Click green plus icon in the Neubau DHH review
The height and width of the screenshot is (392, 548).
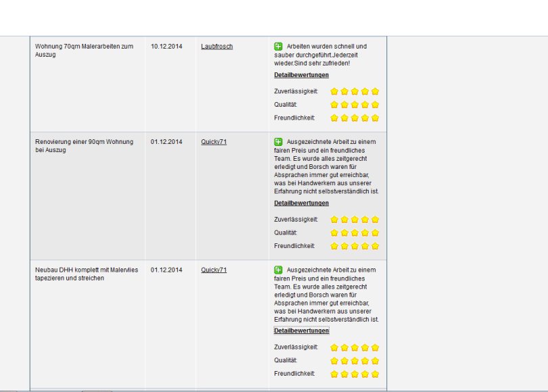click(x=278, y=270)
